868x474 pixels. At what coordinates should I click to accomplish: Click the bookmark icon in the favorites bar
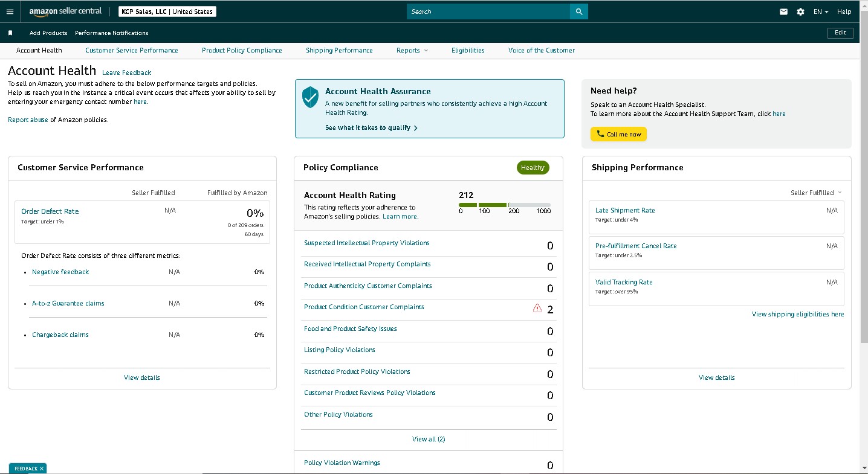[10, 33]
